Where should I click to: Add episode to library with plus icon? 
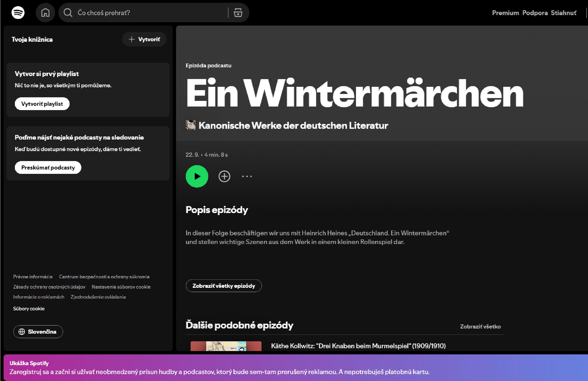(224, 176)
